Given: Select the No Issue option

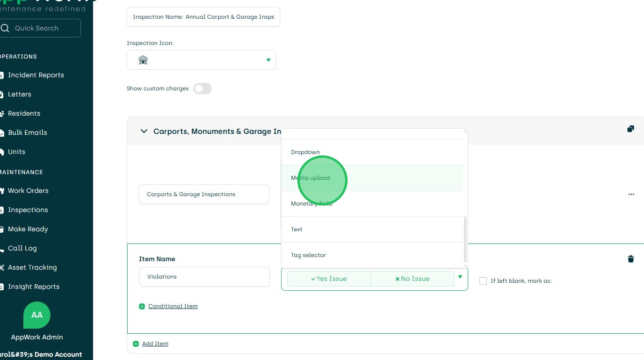Looking at the screenshot, I should pyautogui.click(x=412, y=279).
